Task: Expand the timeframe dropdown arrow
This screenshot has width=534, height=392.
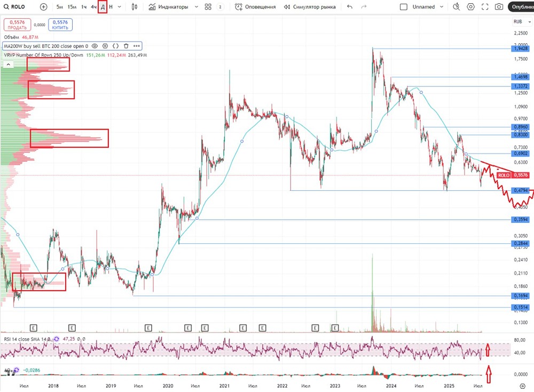Action: [x=119, y=7]
